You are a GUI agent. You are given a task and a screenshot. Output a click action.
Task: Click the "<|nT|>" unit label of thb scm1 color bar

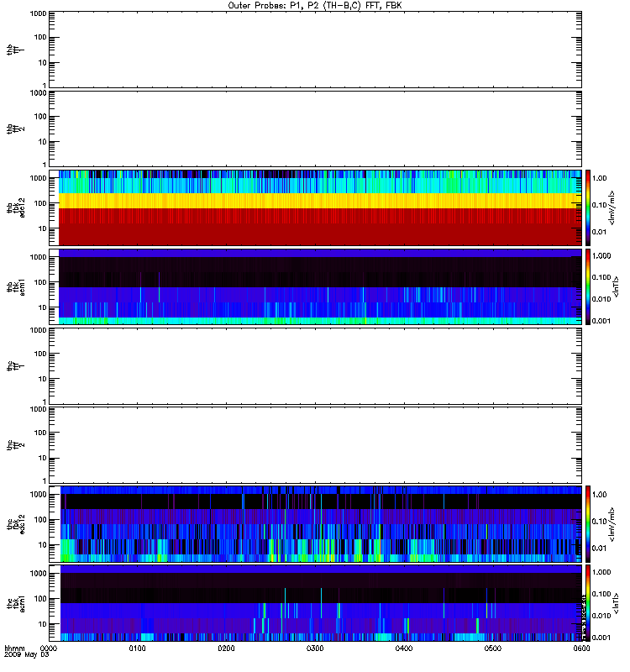point(616,287)
